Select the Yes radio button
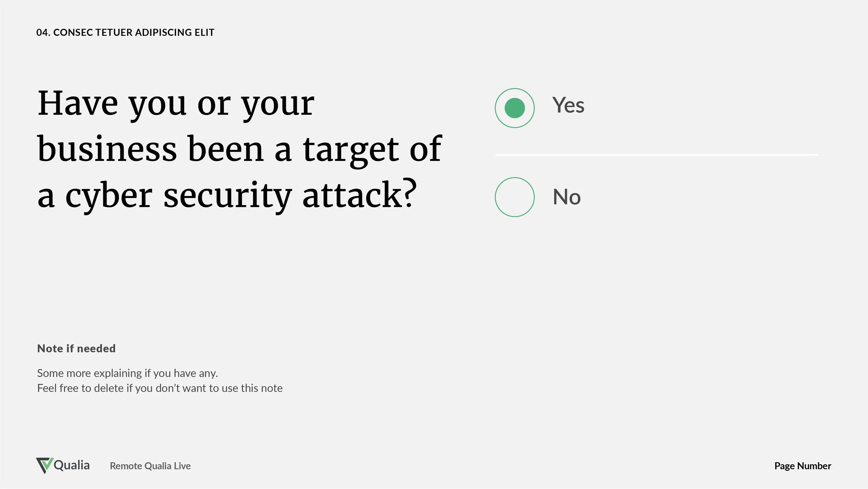 (x=515, y=108)
